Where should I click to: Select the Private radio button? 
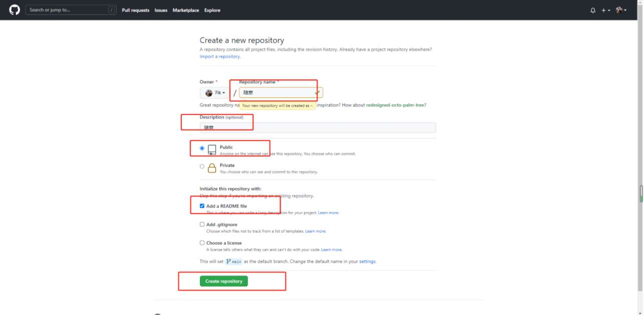pyautogui.click(x=202, y=166)
